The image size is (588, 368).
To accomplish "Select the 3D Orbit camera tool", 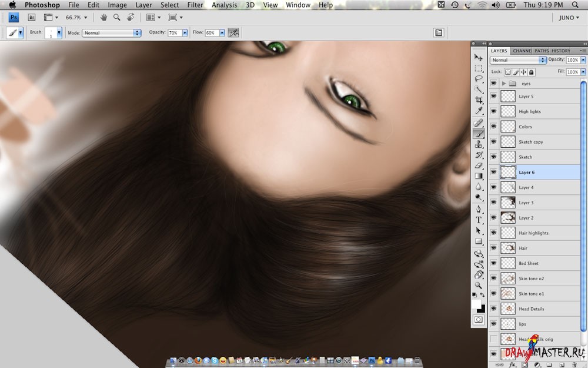I will 479,264.
